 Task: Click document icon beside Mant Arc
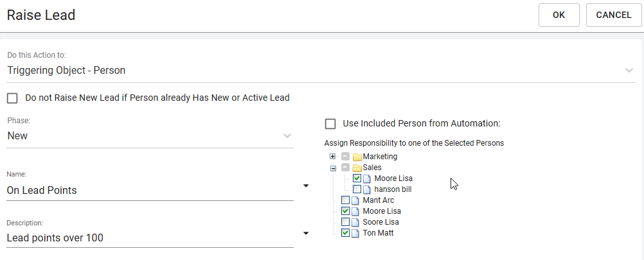pos(355,200)
